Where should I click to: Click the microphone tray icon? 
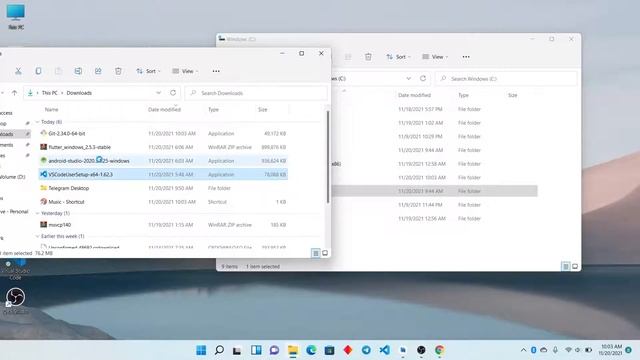point(556,350)
